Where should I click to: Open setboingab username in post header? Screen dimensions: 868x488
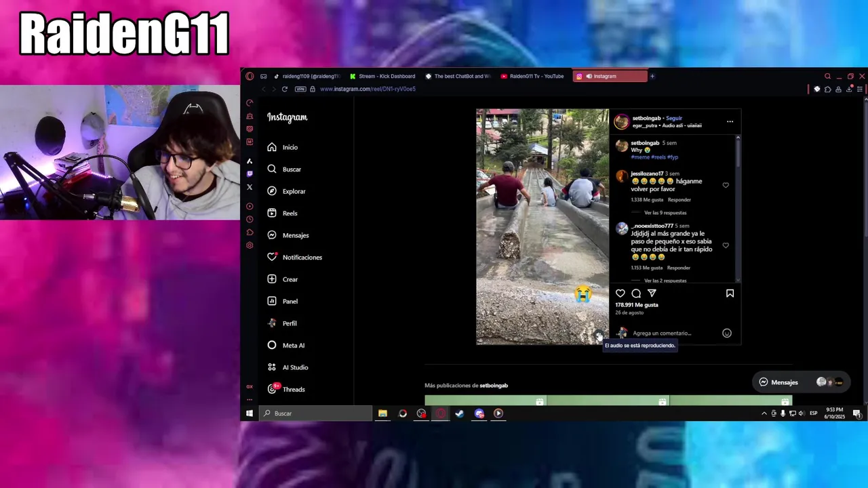tap(646, 118)
